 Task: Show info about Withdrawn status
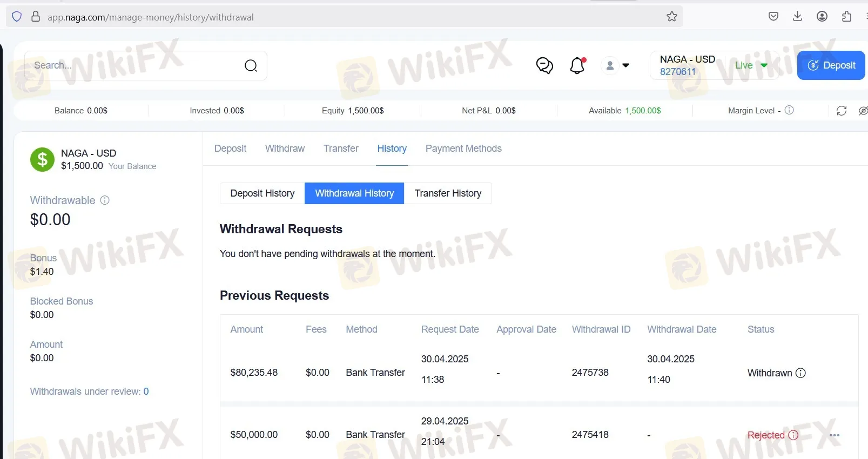coord(801,373)
